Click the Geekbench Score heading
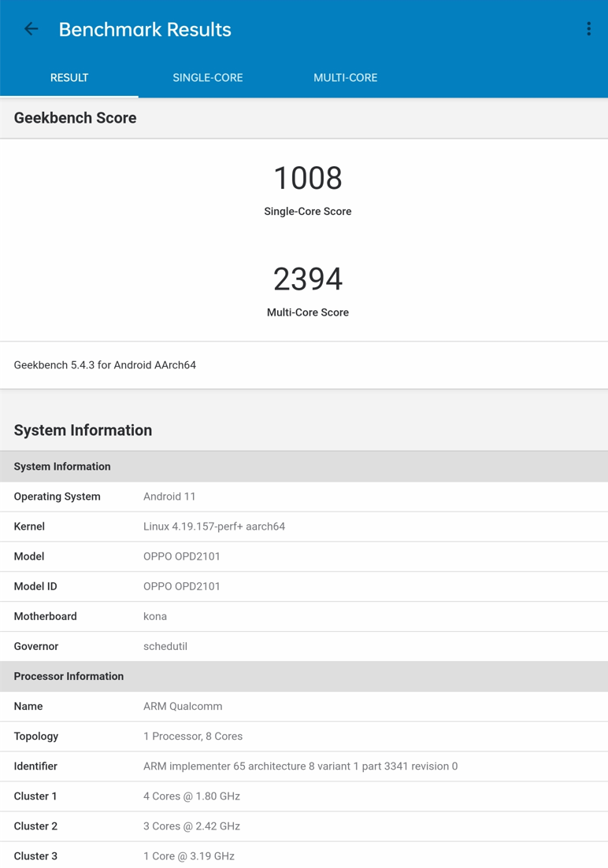 76,118
